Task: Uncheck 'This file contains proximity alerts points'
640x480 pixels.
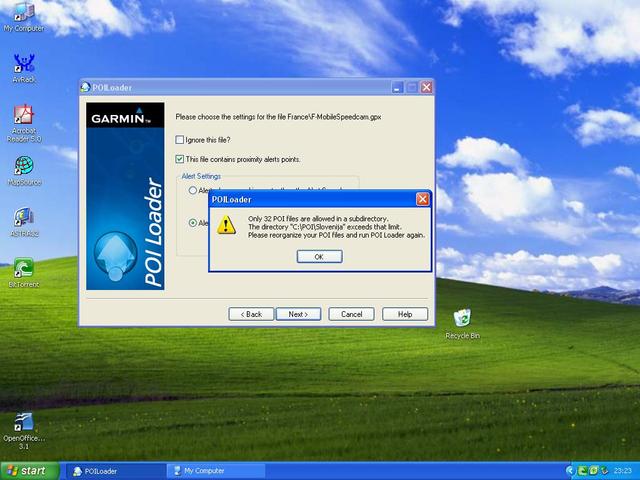Action: point(180,159)
